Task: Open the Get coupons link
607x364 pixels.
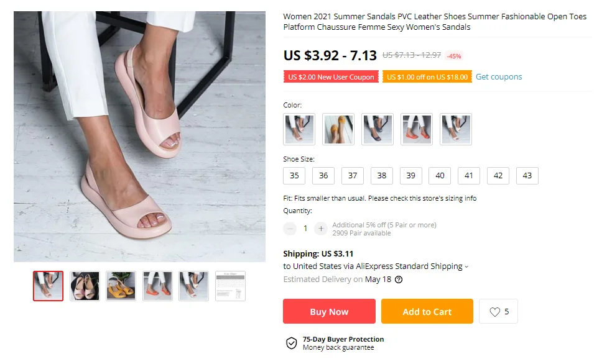Action: point(499,77)
